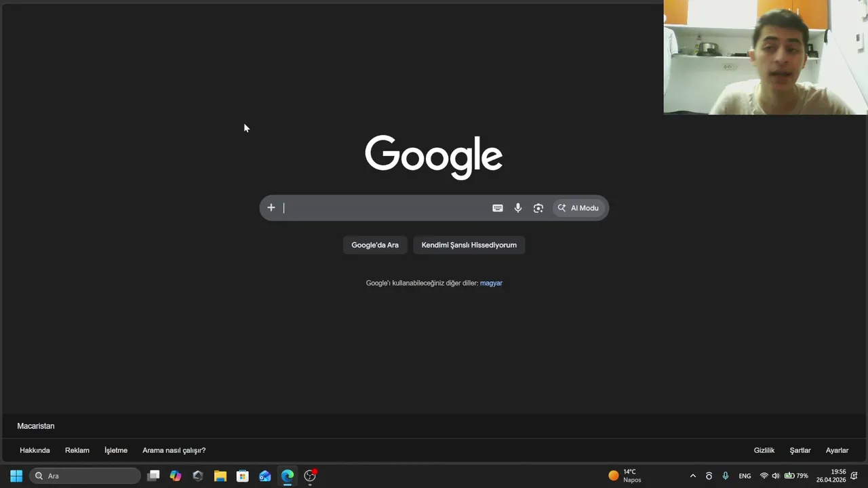Open the İşletme footer link
The height and width of the screenshot is (488, 868).
click(116, 450)
